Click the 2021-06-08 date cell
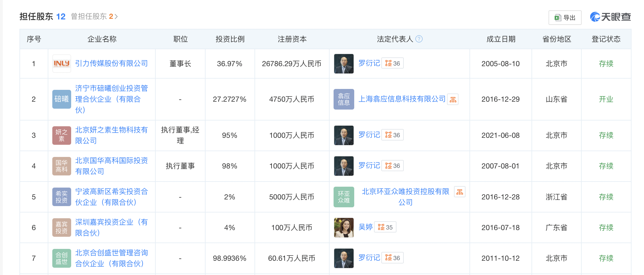Viewport: 644px width, 275px height. (x=500, y=135)
